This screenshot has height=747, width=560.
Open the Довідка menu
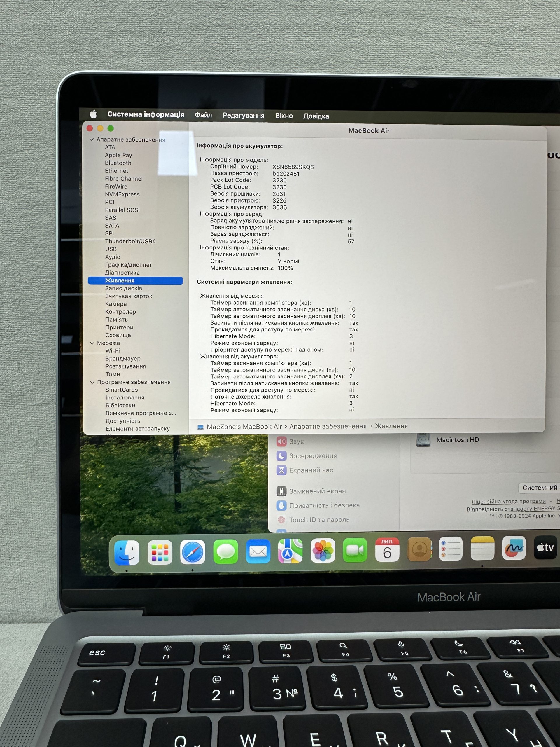pyautogui.click(x=316, y=116)
